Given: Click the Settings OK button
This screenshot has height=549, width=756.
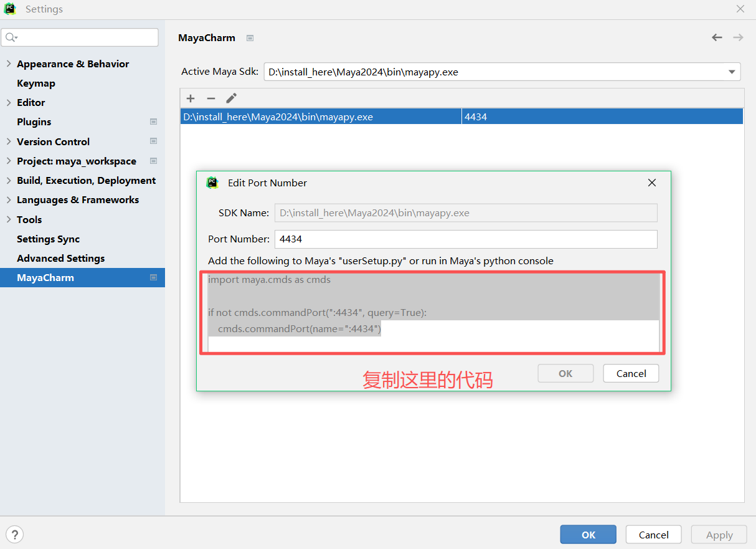Looking at the screenshot, I should [x=588, y=535].
